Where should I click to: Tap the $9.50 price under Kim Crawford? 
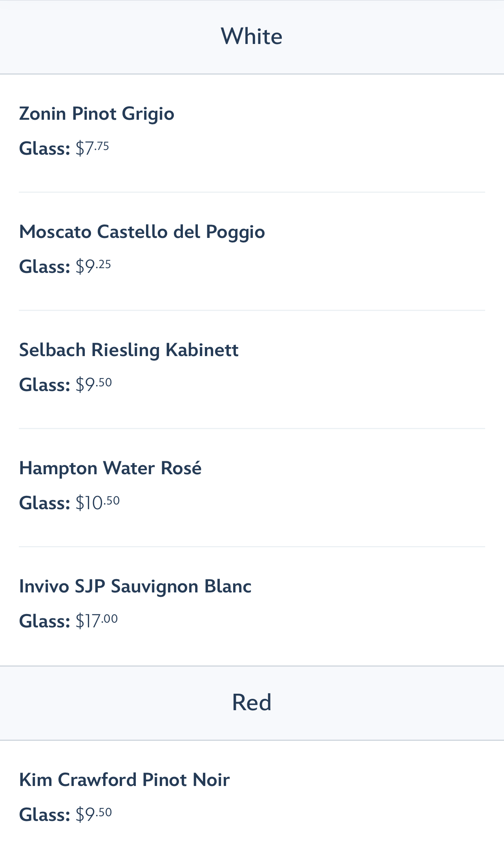pos(94,814)
